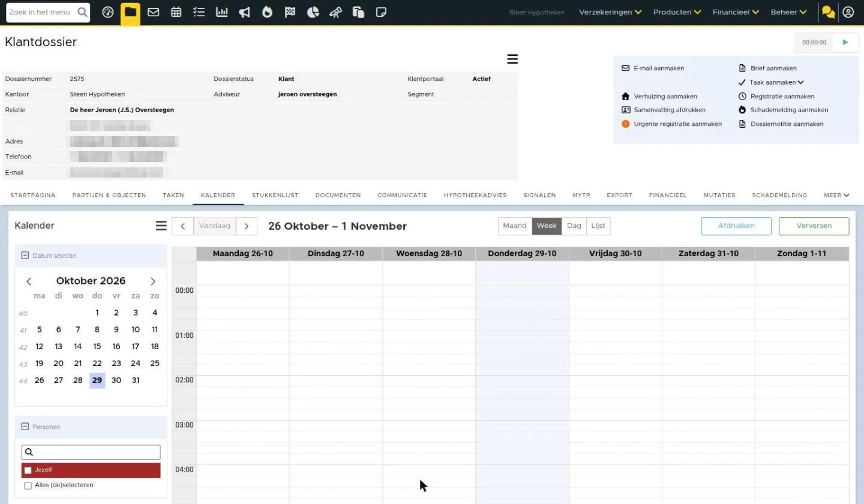Open the user profile icon
The height and width of the screenshot is (504, 864).
[848, 12]
